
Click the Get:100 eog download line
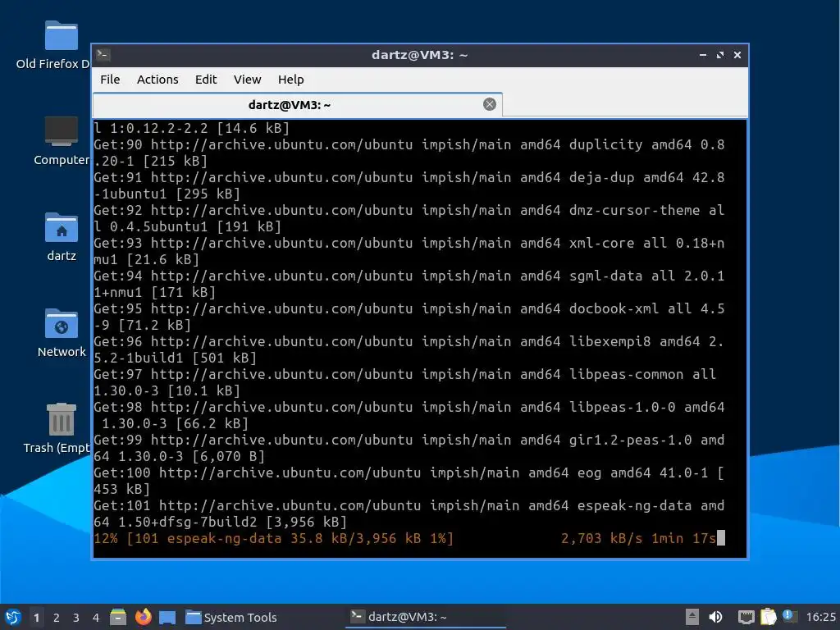pyautogui.click(x=409, y=481)
